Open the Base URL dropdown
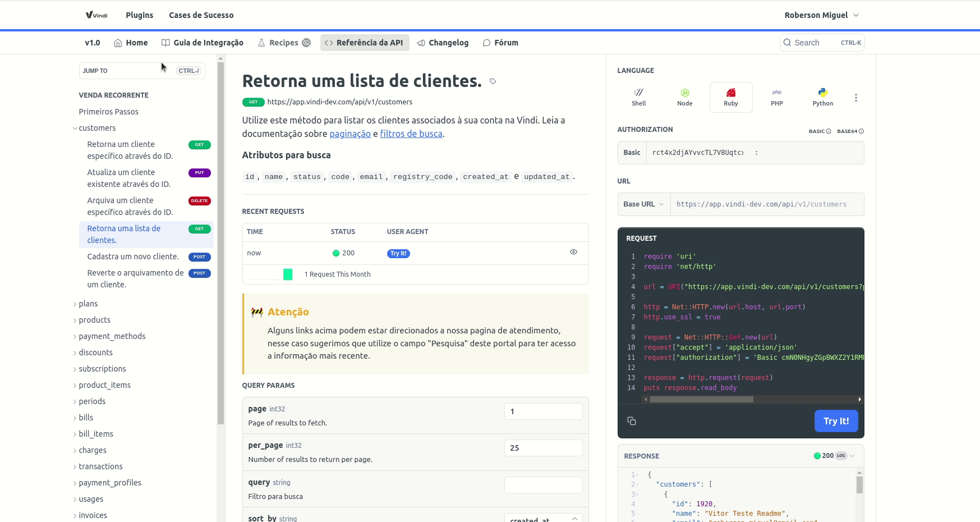The image size is (980, 522). click(644, 204)
